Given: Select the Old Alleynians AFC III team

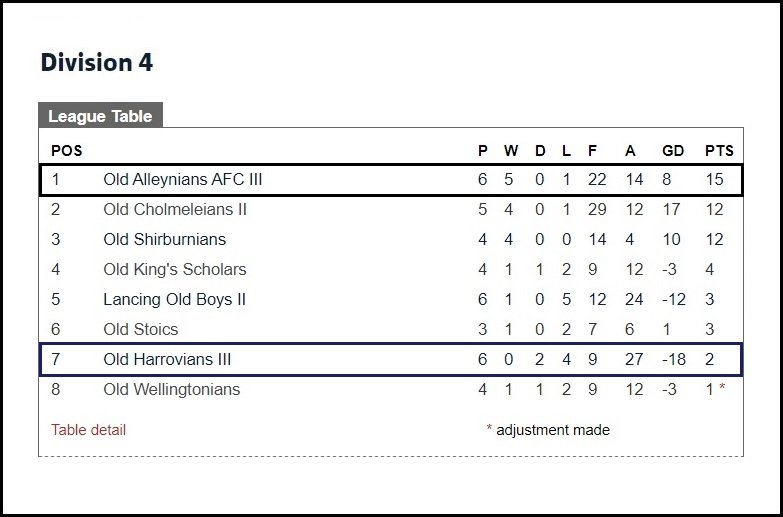Looking at the screenshot, I should coord(183,179).
